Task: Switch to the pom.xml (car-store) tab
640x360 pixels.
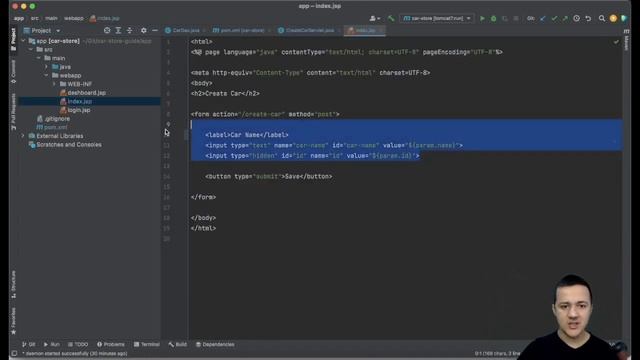Action: [x=239, y=30]
